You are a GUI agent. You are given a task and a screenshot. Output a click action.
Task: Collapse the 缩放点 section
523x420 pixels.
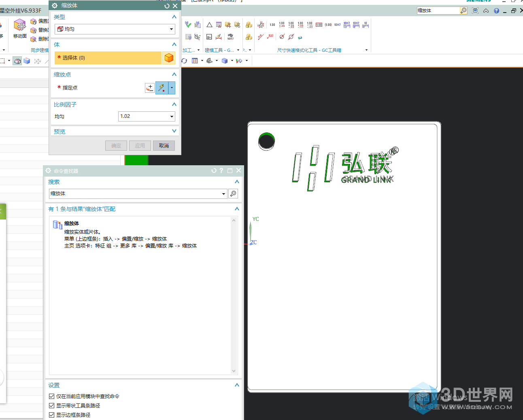[x=174, y=75]
